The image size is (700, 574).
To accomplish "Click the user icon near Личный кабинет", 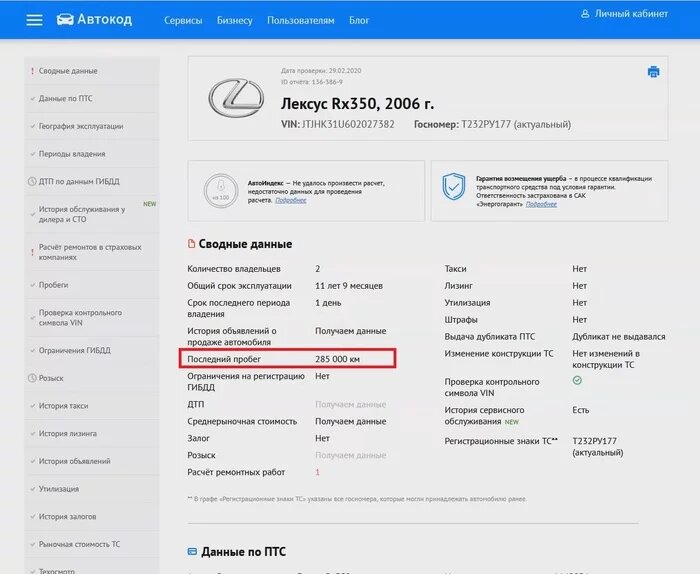I will [x=585, y=14].
